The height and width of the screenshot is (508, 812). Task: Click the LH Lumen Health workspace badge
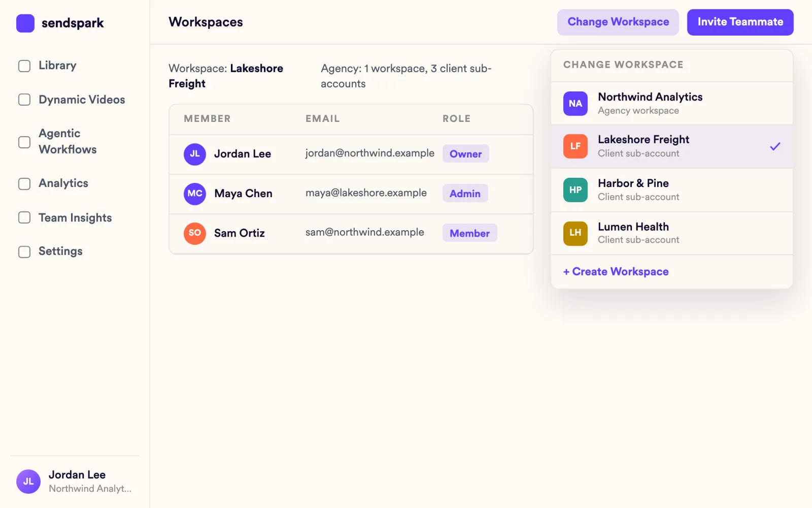pos(576,233)
